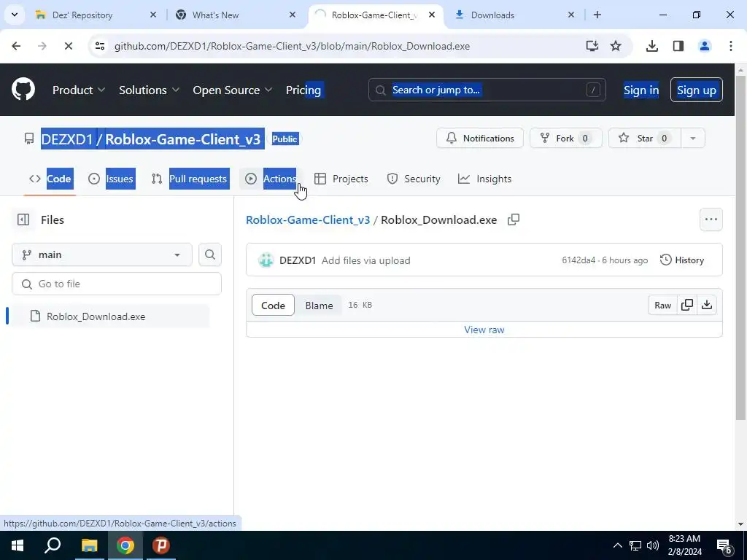Screen dimensions: 747x560
Task: Click the browser back arrow
Action: 16,46
